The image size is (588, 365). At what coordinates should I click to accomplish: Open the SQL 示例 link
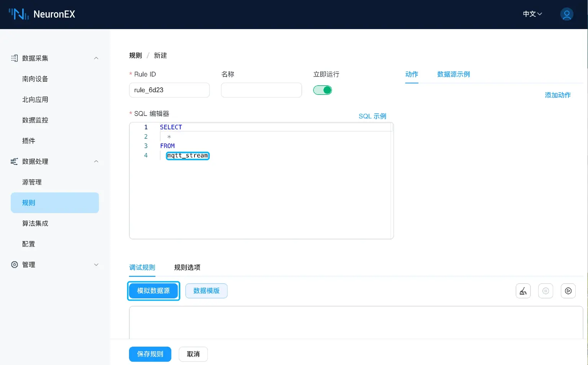coord(372,116)
